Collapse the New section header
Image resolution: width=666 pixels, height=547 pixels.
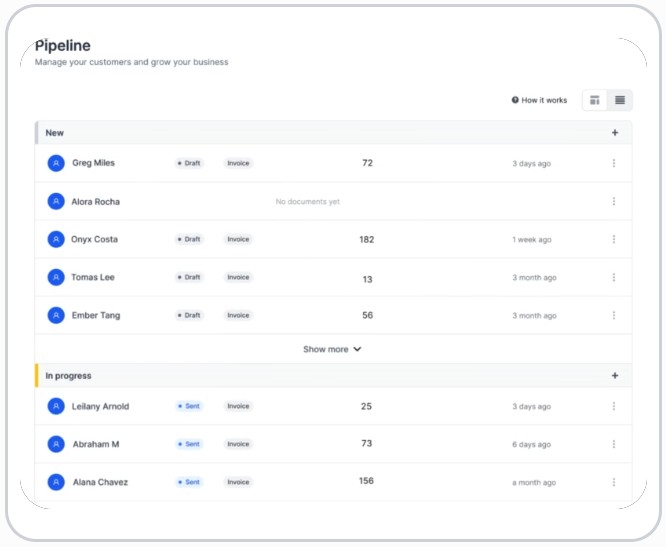click(x=55, y=133)
